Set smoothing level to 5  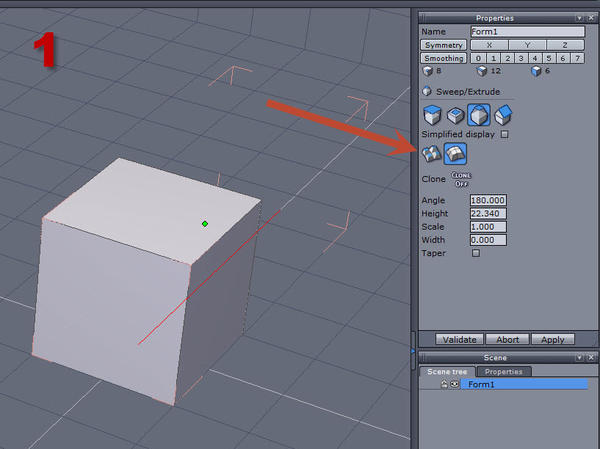549,58
